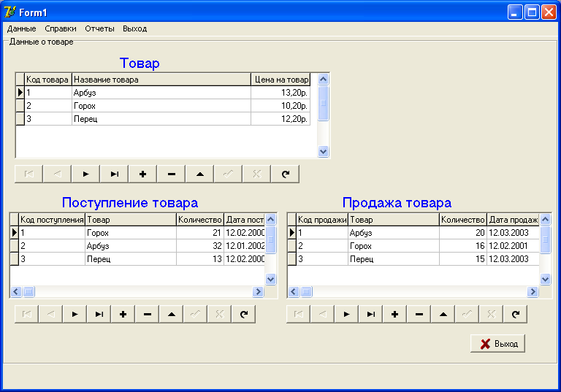Screen dimensions: 561x392
Task: Insert record in Продажа товара navigator
Action: [395, 315]
